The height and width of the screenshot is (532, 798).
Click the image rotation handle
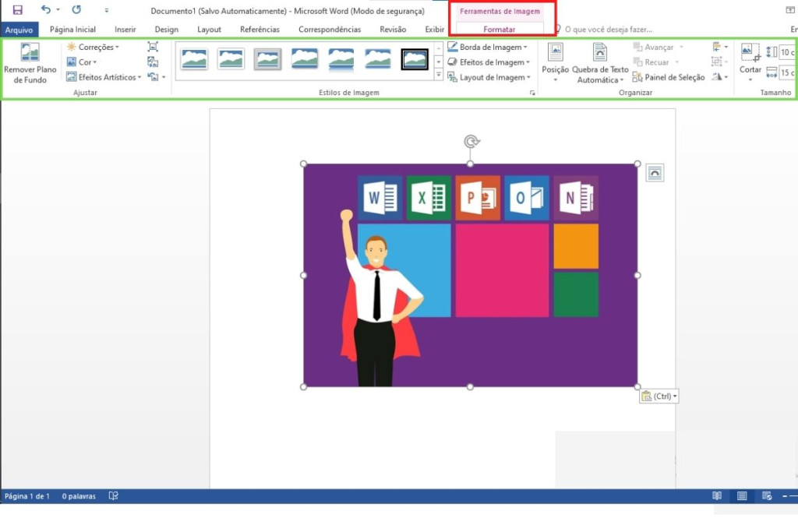471,141
